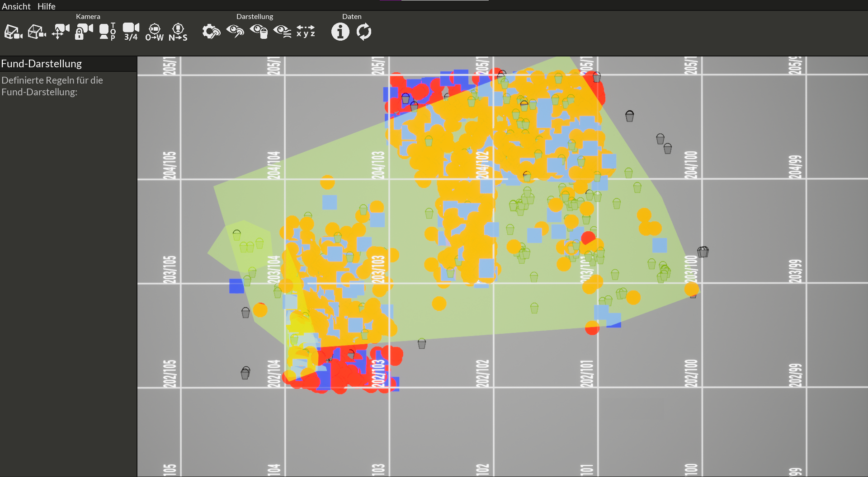This screenshot has width=868, height=477.
Task: Click the eye with bucket find-display icon
Action: [259, 32]
